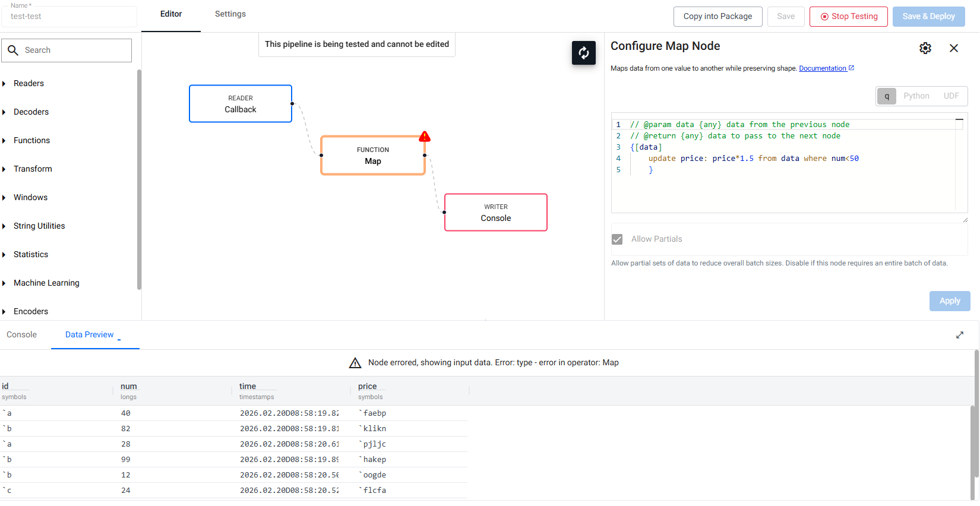Expand the Readers category
Image resolution: width=980 pixels, height=506 pixels.
pos(29,84)
